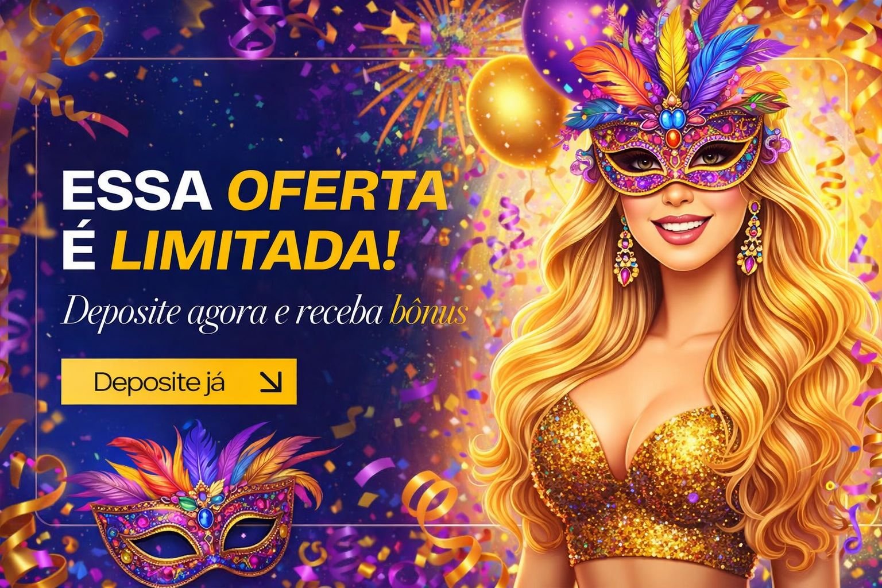Click the yellow Deposite já button
This screenshot has height=588, width=882.
pyautogui.click(x=179, y=382)
